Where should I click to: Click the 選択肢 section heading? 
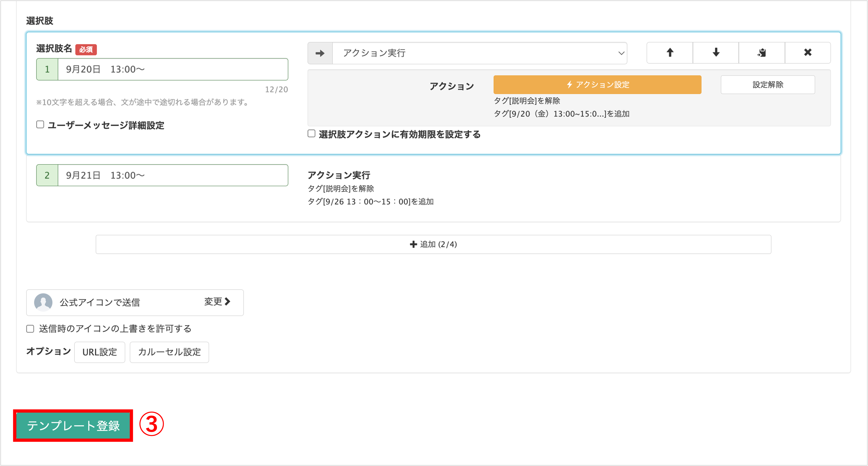pos(40,21)
